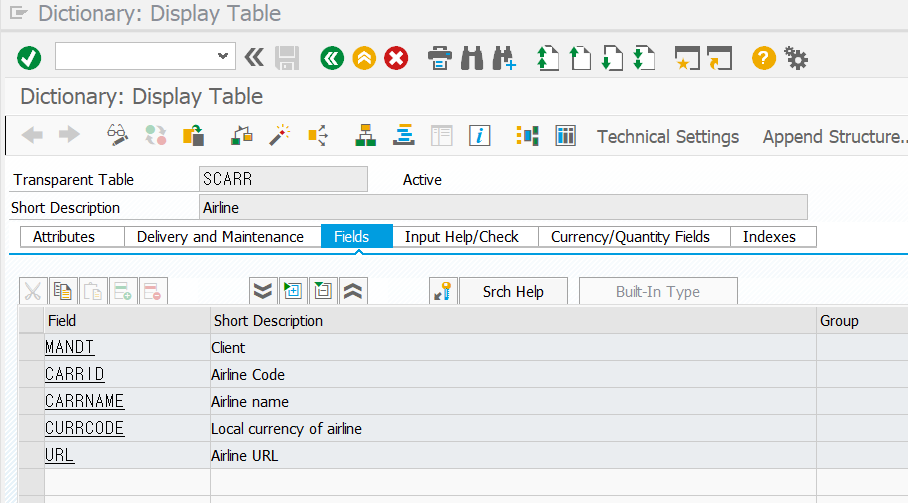Open the command field dropdown arrow
Screen dimensions: 908x503
222,56
